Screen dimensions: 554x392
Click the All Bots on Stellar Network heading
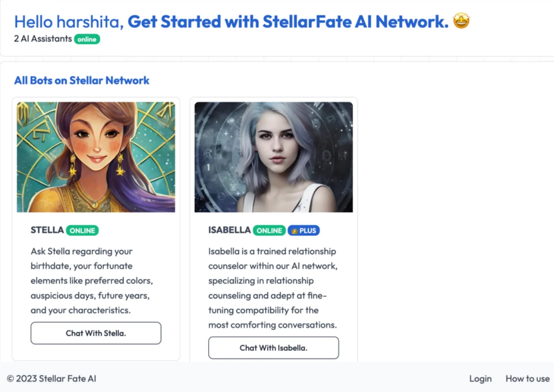[x=81, y=80]
